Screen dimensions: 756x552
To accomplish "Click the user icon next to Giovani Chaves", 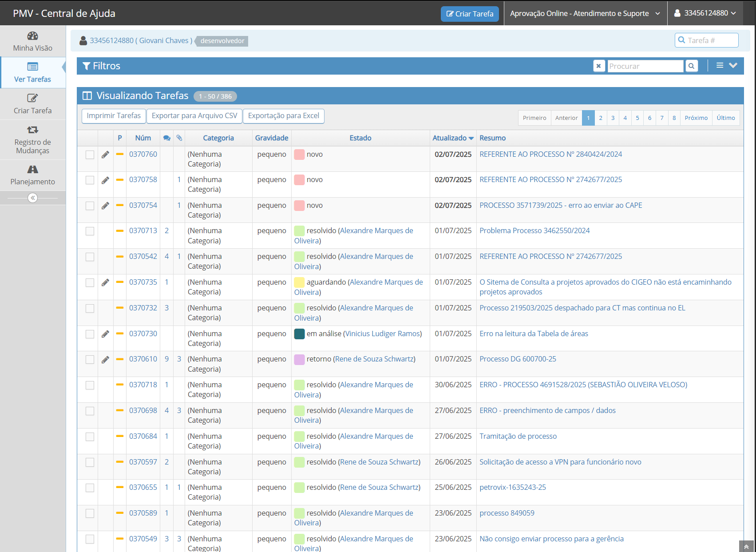I will click(x=83, y=41).
